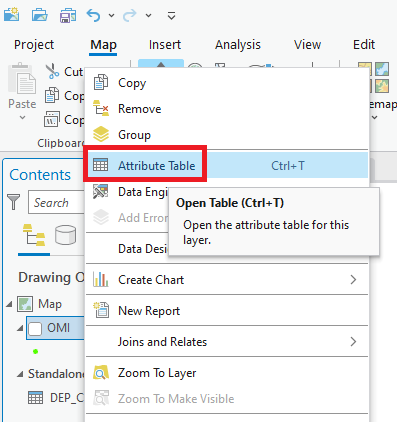This screenshot has width=397, height=422.
Task: Click the Basemap gallery icon
Action: [379, 77]
